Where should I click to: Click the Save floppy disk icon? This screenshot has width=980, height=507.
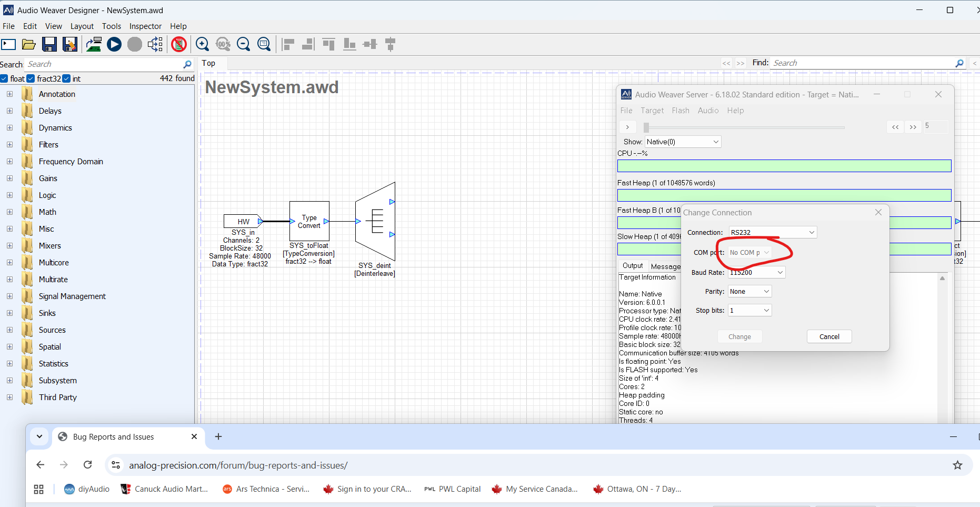pyautogui.click(x=49, y=45)
